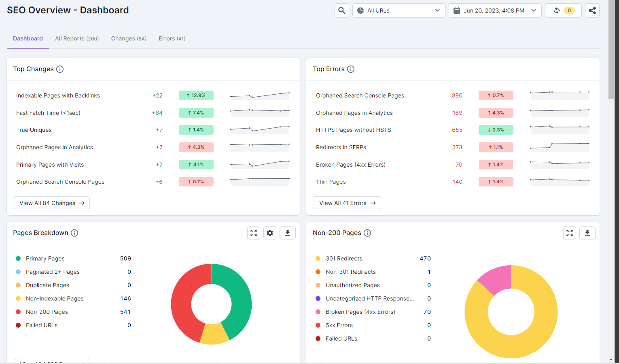Open HTTPS Pages without HSTS report
The width and height of the screenshot is (619, 364).
(x=354, y=130)
